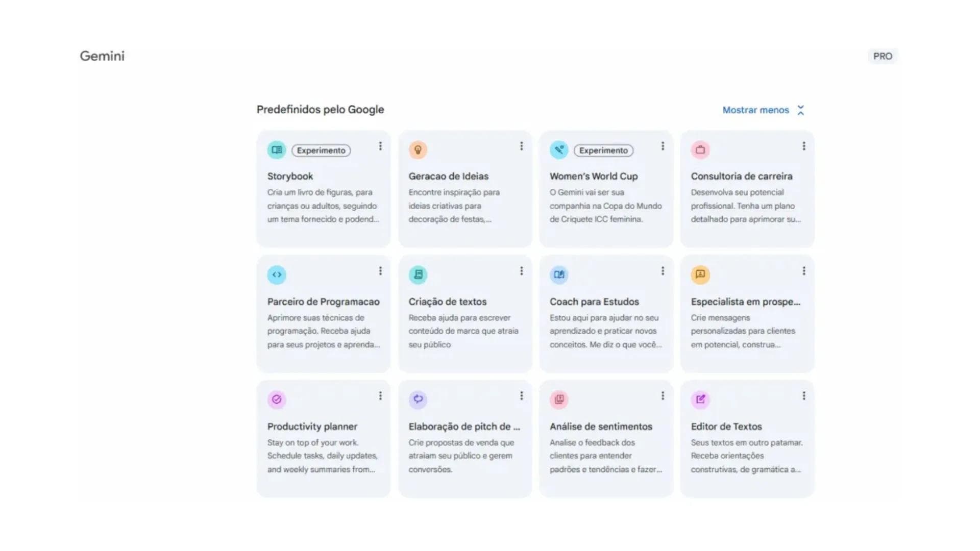Click the Experimento badge on Women's World Cup
This screenshot has height=551, width=980.
click(603, 151)
